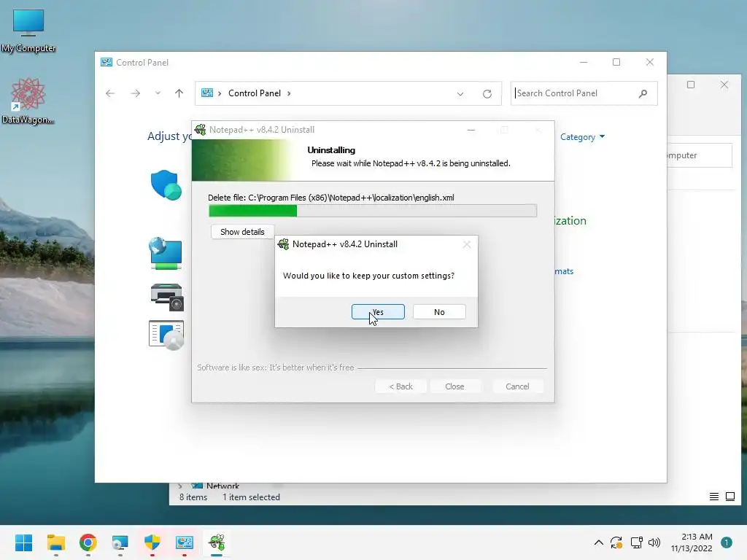Image resolution: width=747 pixels, height=560 pixels.
Task: Switch to Notepad++ uninstaller taskbar button
Action: [217, 542]
